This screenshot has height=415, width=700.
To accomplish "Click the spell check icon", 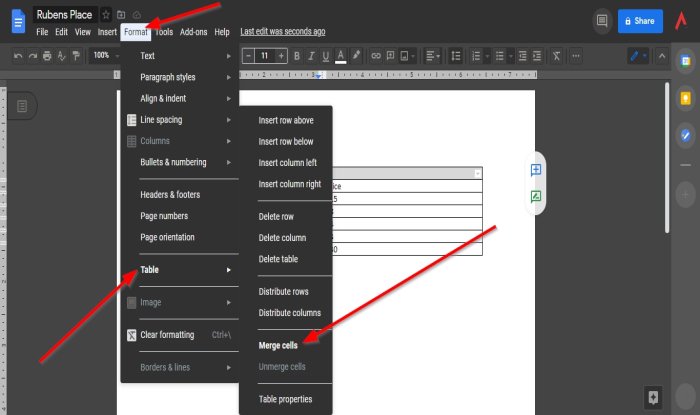I will [x=62, y=56].
